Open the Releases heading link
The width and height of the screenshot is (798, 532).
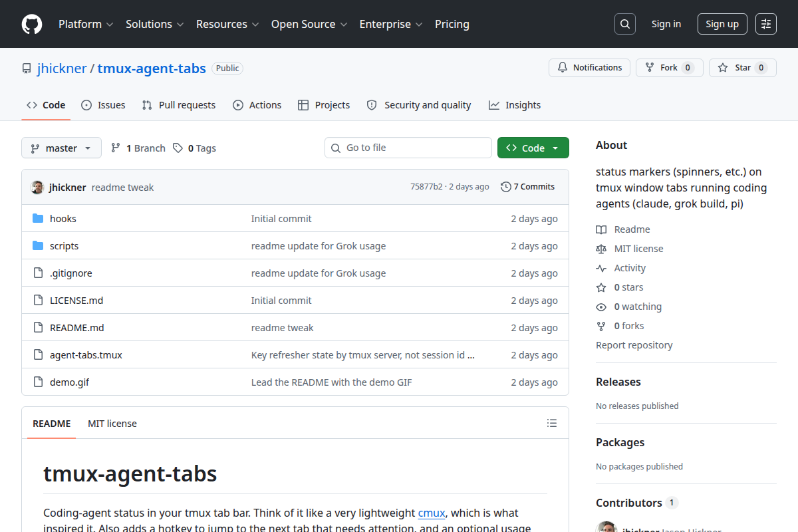pyautogui.click(x=618, y=382)
